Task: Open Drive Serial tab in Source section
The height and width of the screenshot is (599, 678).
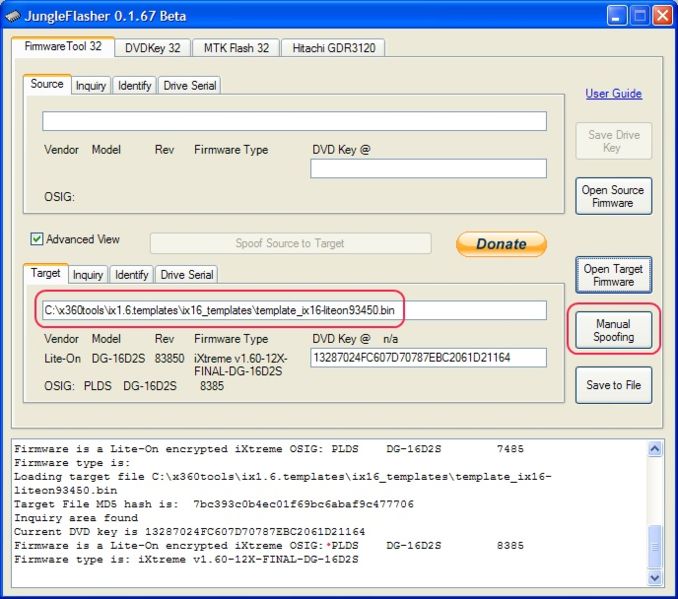Action: pyautogui.click(x=190, y=86)
